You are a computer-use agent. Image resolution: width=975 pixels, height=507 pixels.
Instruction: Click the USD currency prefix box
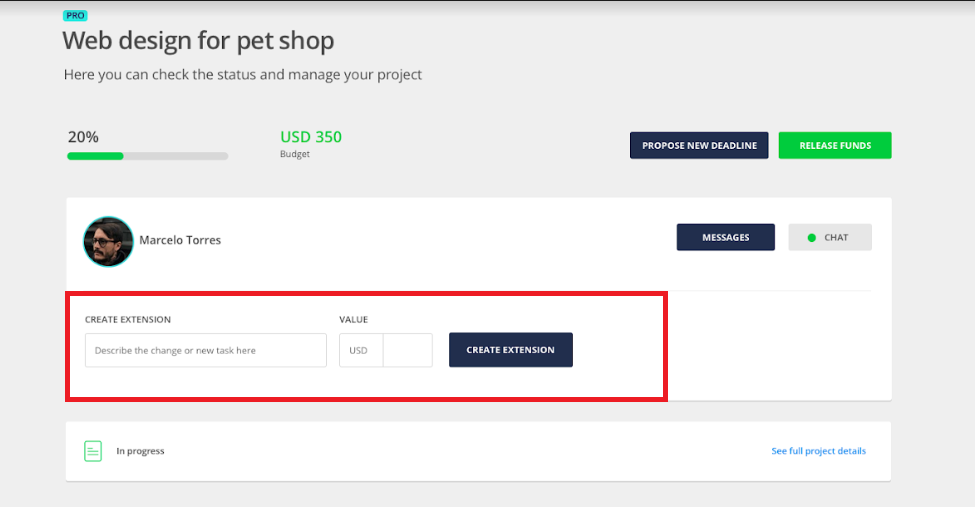pyautogui.click(x=360, y=351)
